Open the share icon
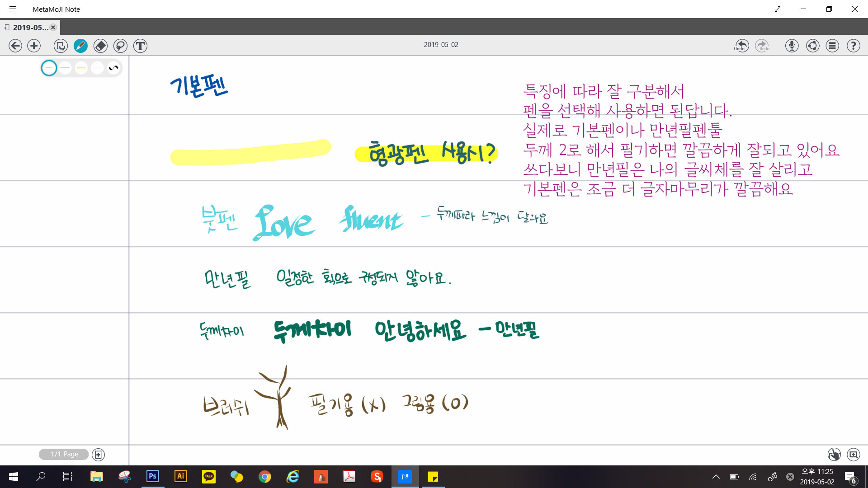 pos(812,46)
